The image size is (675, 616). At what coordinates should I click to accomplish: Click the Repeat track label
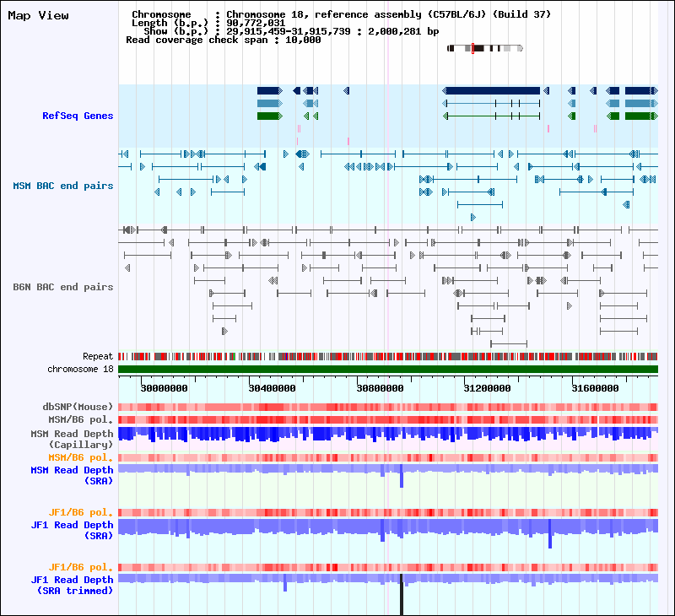tap(98, 356)
